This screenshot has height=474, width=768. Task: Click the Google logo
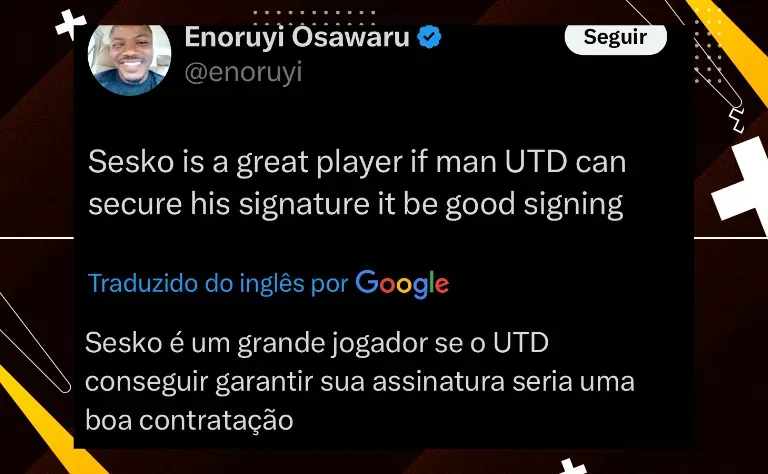click(x=402, y=284)
